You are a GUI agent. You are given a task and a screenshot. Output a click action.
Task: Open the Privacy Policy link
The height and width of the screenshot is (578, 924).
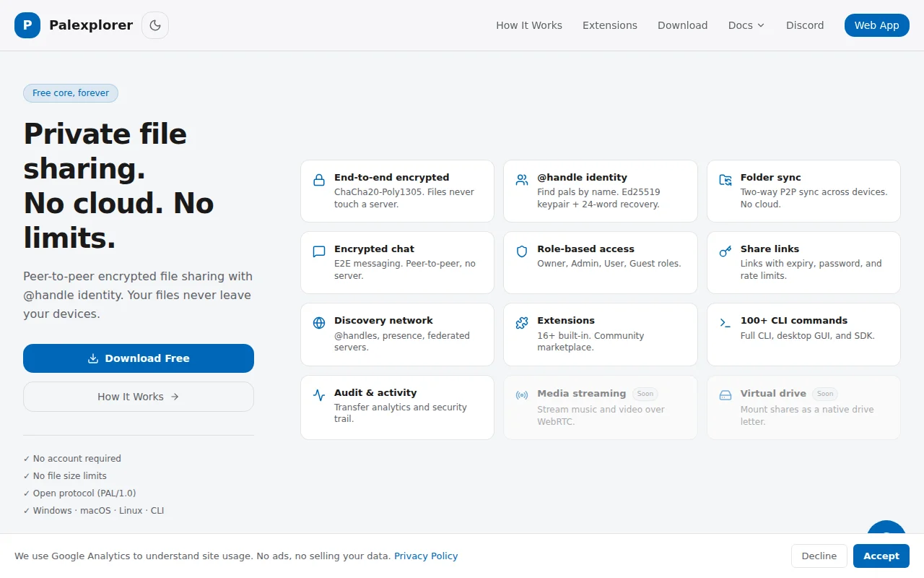[426, 556]
